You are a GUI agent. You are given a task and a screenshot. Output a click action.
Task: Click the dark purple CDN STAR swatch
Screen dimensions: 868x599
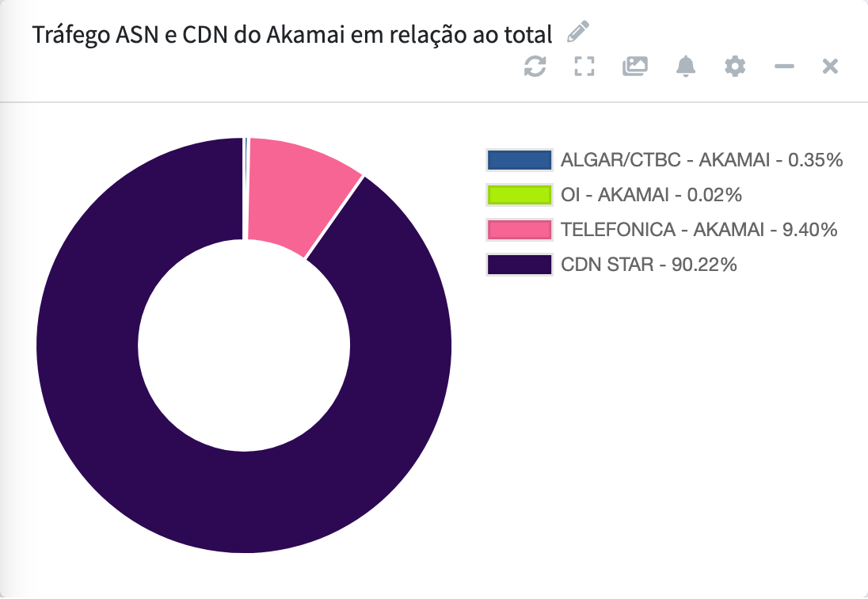click(x=520, y=265)
